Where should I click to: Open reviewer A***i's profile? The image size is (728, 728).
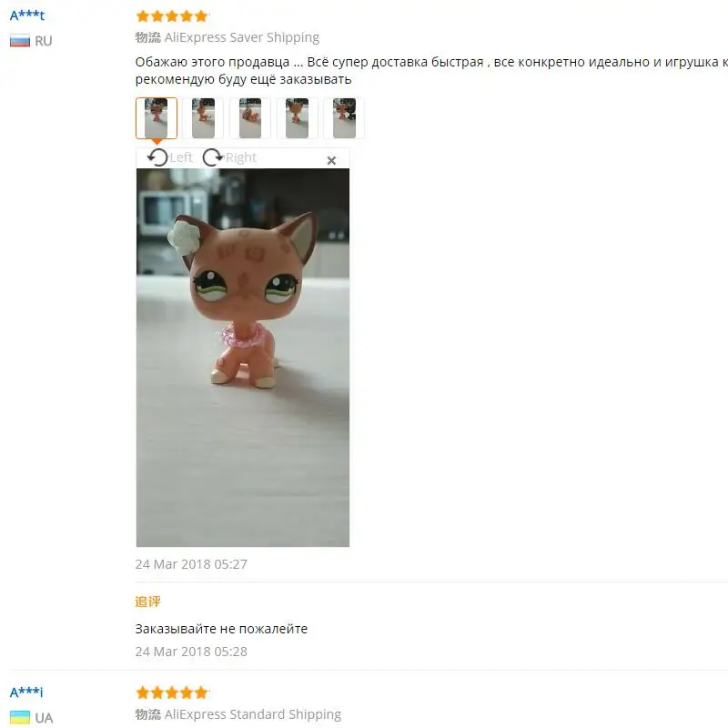click(x=26, y=693)
